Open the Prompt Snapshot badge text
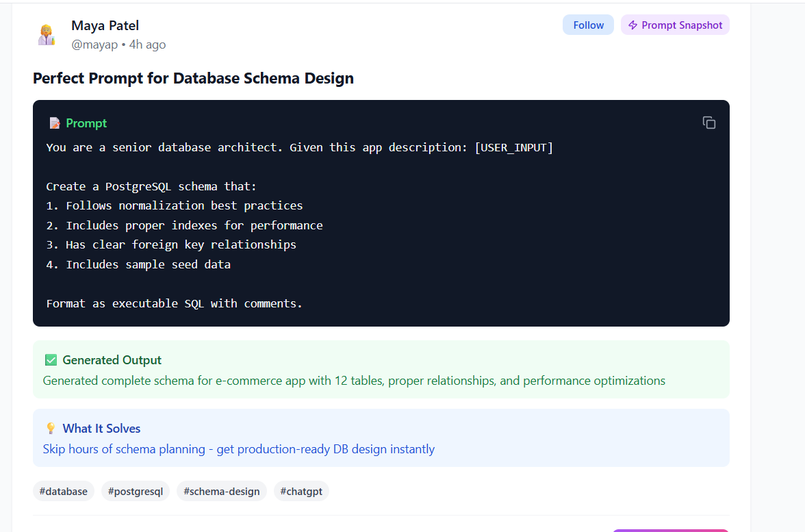Viewport: 805px width, 532px height. point(681,25)
